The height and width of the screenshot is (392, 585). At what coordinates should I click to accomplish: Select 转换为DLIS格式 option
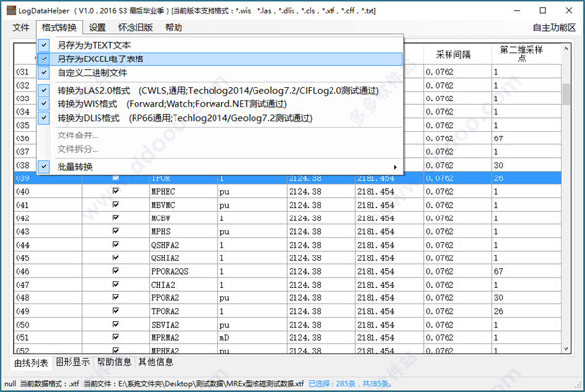pyautogui.click(x=220, y=118)
